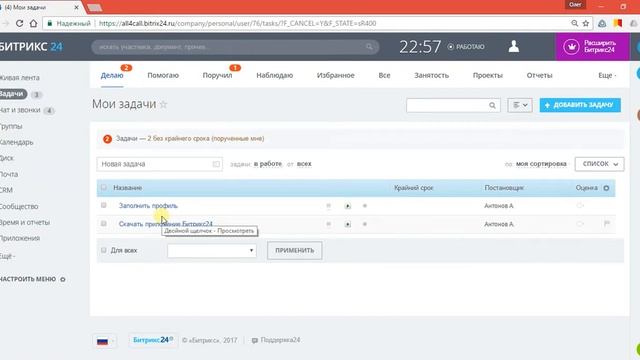This screenshot has width=640, height=360.
Task: Toggle the Работаю workday status
Action: click(466, 47)
